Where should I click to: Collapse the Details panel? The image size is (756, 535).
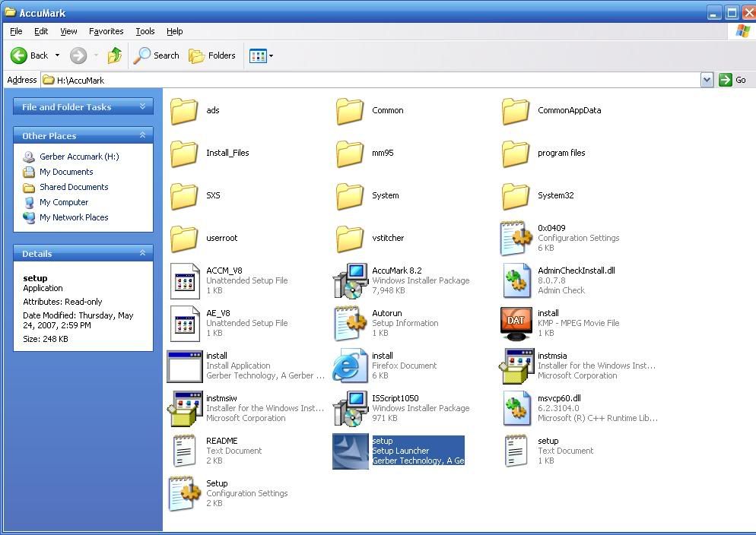tap(142, 253)
